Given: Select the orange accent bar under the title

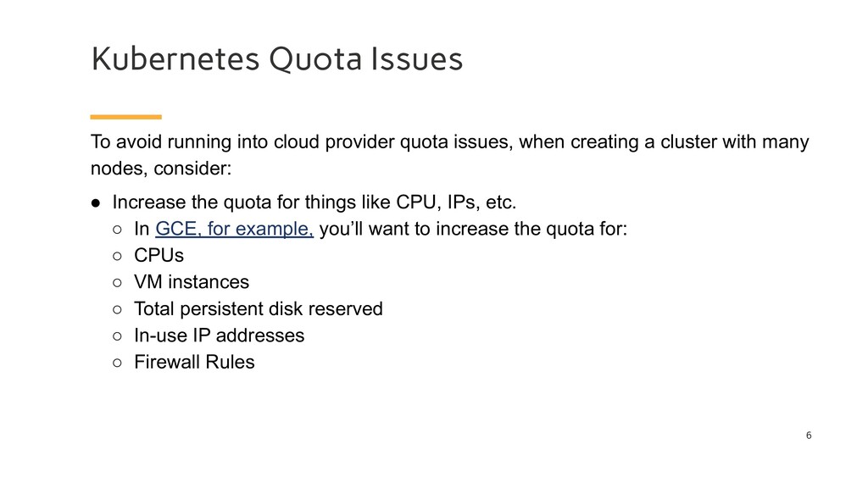Looking at the screenshot, I should (125, 117).
